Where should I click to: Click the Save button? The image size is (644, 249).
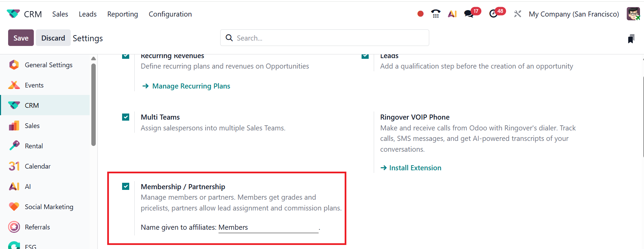21,38
